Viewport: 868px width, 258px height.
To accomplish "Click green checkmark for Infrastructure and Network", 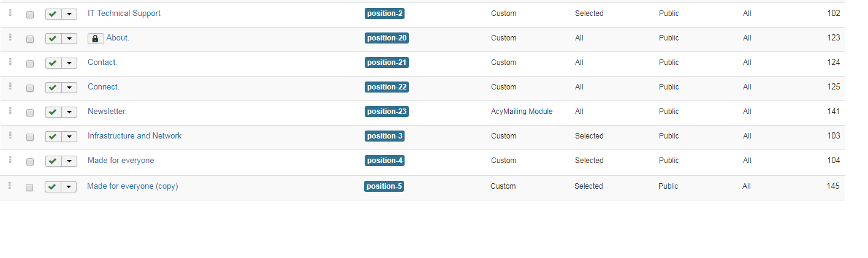I will 53,137.
